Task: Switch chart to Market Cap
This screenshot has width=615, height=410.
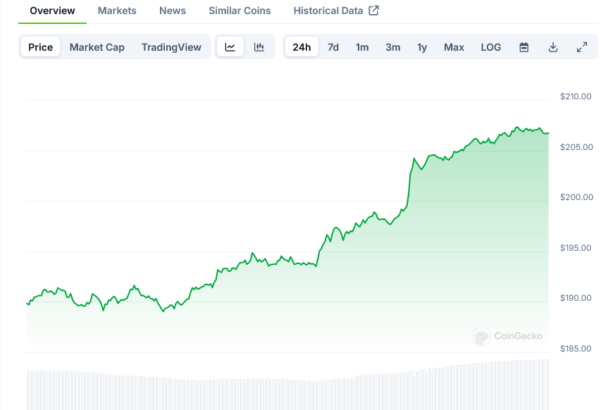Action: [97, 47]
